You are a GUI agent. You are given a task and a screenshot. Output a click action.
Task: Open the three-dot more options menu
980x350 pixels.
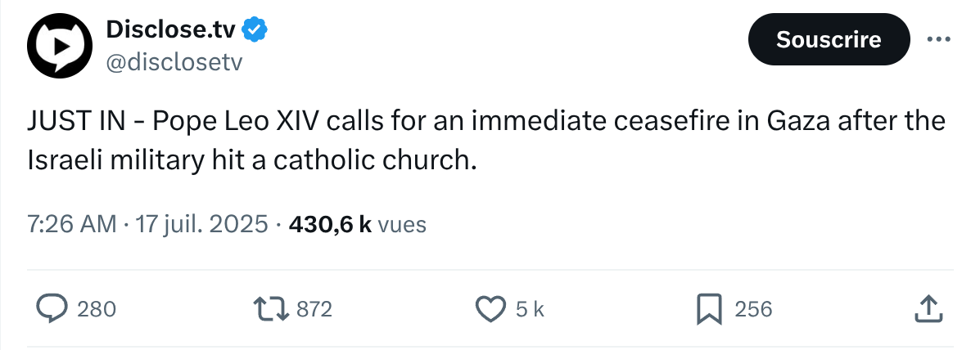click(x=939, y=39)
